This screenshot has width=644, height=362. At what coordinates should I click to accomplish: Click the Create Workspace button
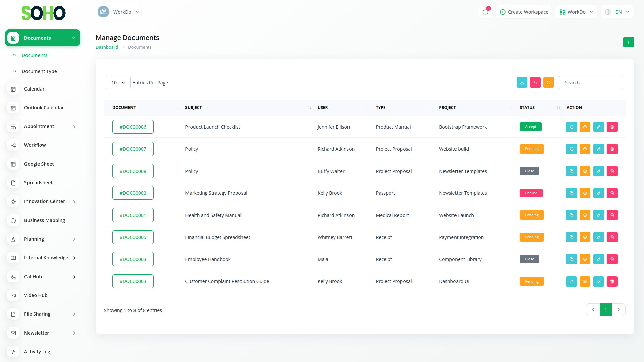[x=524, y=12]
